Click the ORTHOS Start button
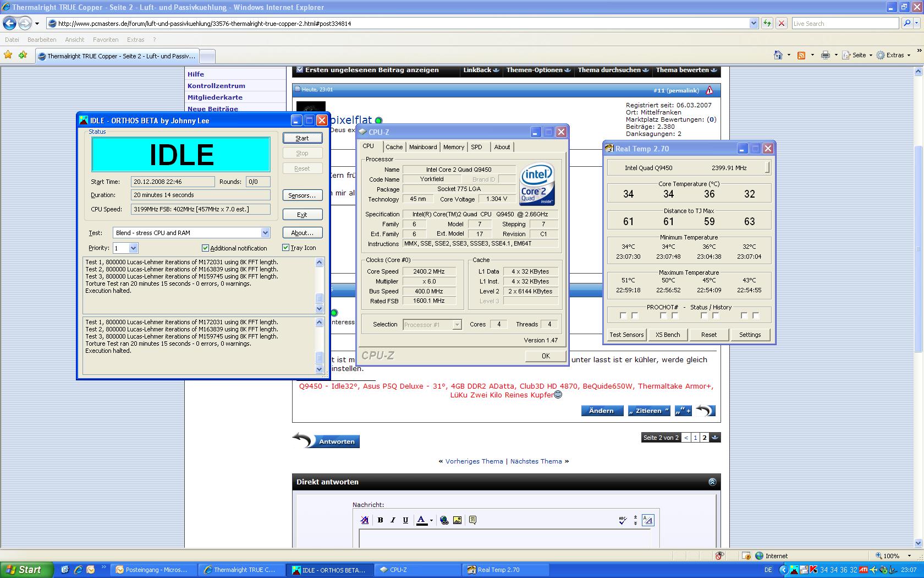This screenshot has width=924, height=578. (302, 138)
